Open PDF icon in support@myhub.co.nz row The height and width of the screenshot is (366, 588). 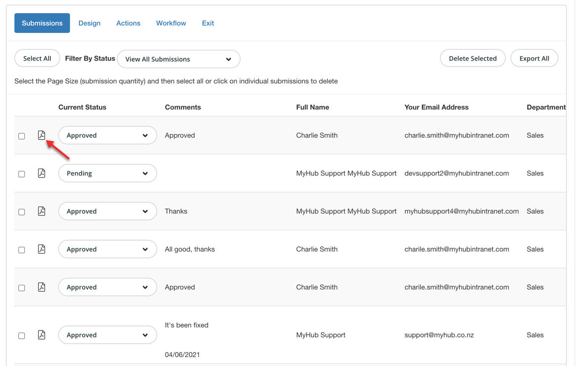click(x=41, y=334)
